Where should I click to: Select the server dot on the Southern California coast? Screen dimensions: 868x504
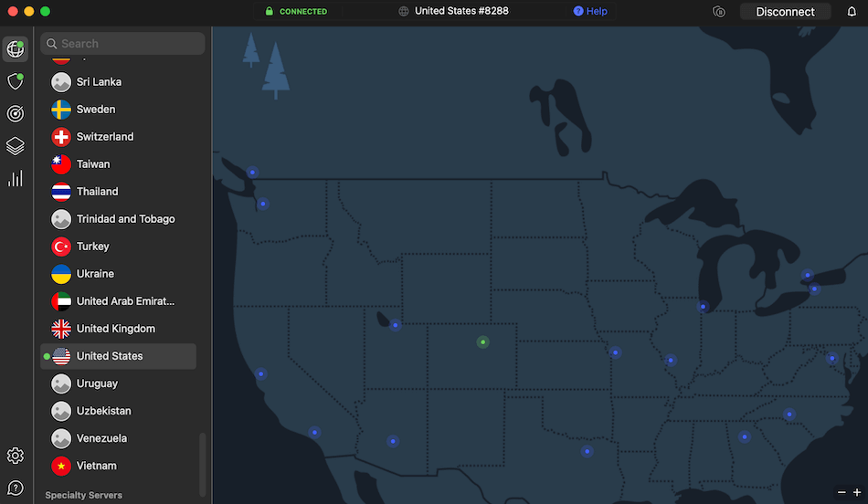point(314,432)
